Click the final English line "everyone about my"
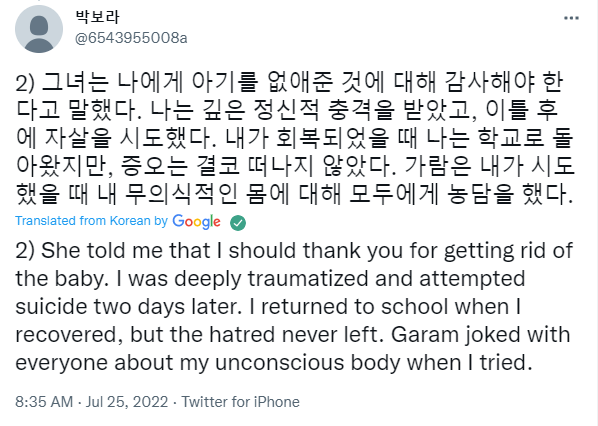The width and height of the screenshot is (598, 426). [x=274, y=363]
